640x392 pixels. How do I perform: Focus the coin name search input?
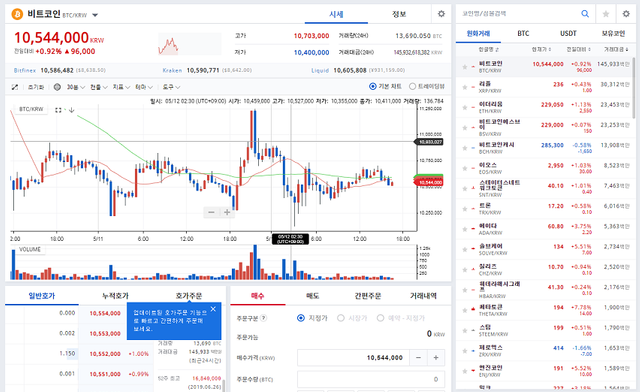point(518,14)
